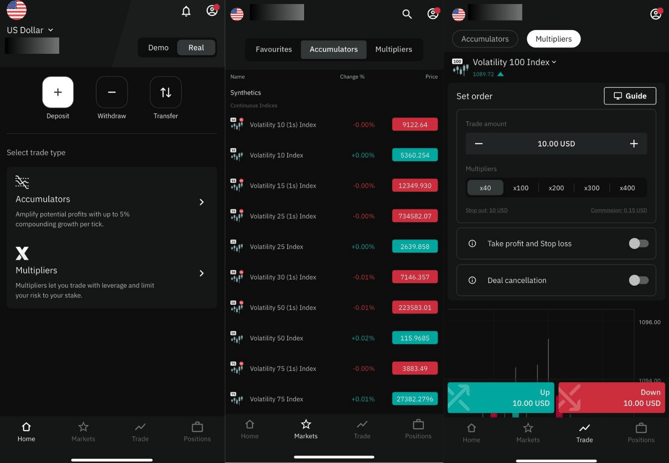Tap US flag on Markets screen
Image resolution: width=669 pixels, height=463 pixels.
coord(237,14)
